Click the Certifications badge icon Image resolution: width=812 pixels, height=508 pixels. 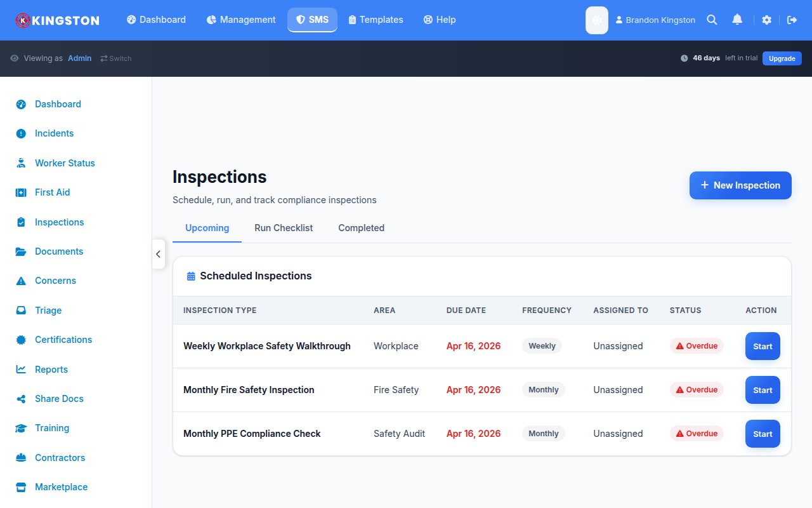coord(21,340)
